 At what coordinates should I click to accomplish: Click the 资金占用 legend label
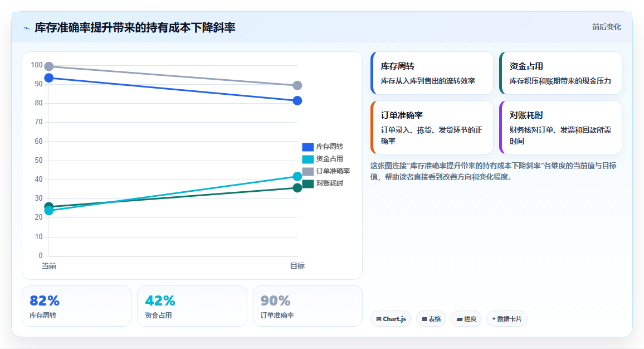click(x=329, y=159)
